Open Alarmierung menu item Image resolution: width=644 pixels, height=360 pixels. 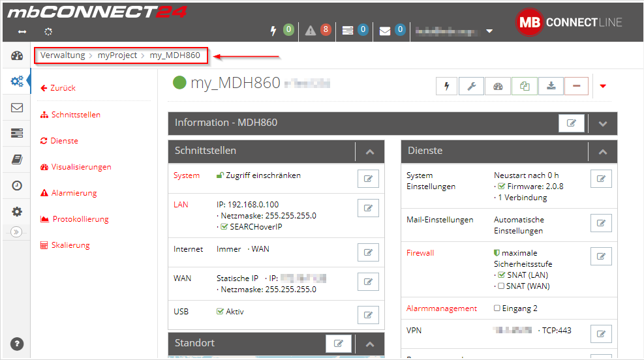tap(69, 193)
